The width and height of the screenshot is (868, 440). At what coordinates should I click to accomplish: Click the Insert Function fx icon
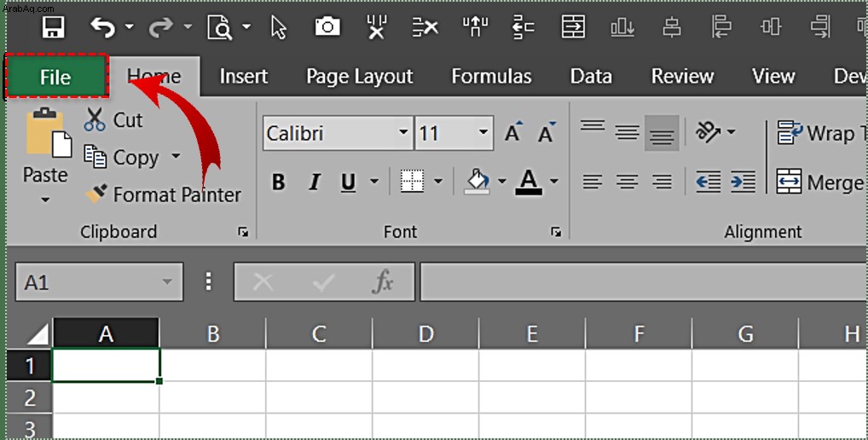tap(383, 282)
